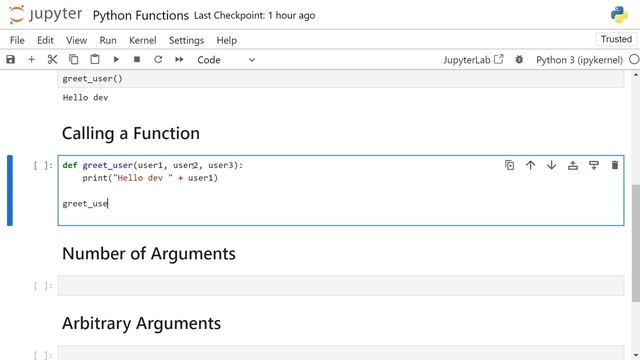
Task: Click the Number of Arguments heading
Action: [149, 254]
